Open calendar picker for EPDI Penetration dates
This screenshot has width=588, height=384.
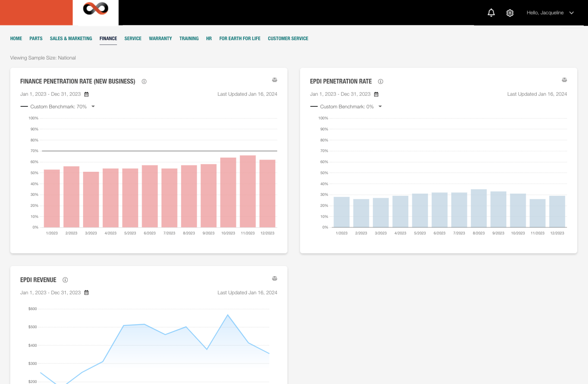point(376,94)
